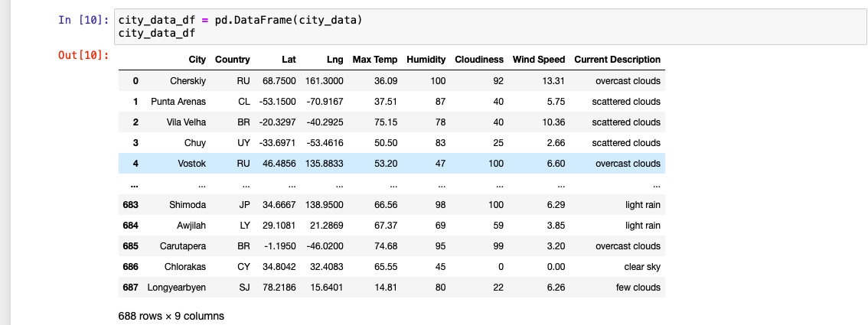Click country code CY
This screenshot has width=868, height=325.
244,266
